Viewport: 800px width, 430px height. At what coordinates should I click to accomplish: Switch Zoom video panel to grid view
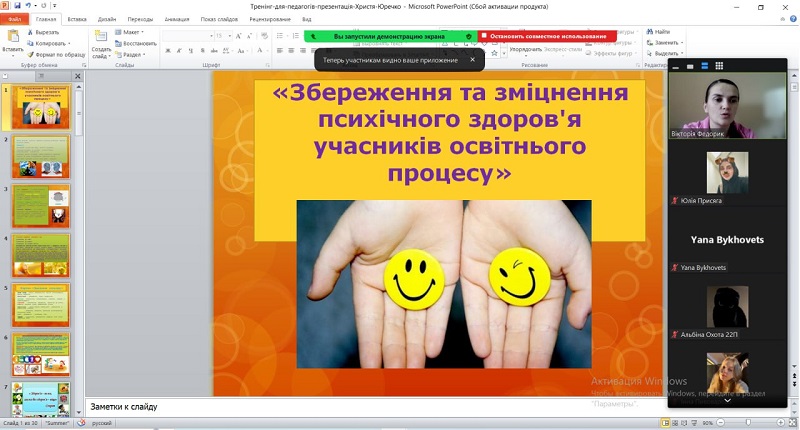pos(719,65)
